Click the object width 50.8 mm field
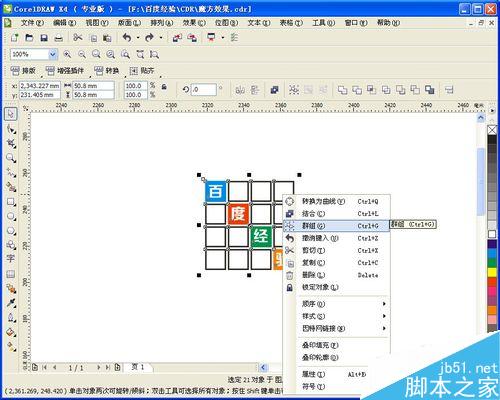The width and height of the screenshot is (500, 400). 93,86
